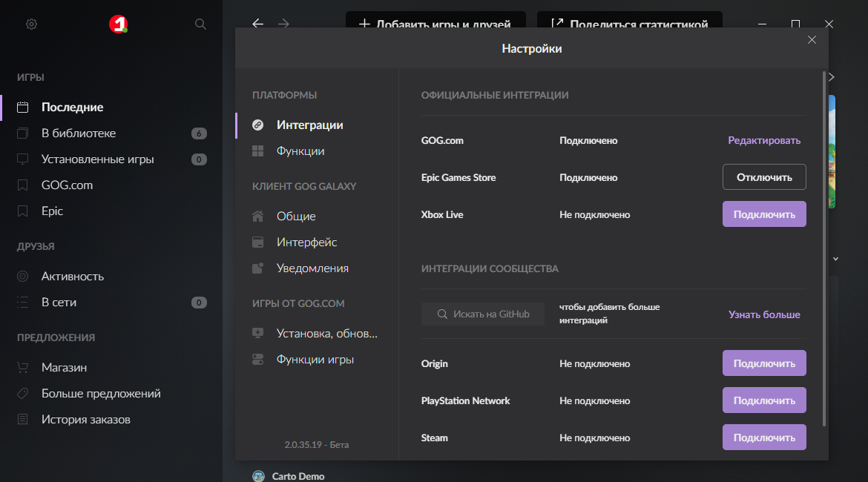The height and width of the screenshot is (482, 868).
Task: Expand the chevron dropdown behind the dialog
Action: tap(836, 259)
